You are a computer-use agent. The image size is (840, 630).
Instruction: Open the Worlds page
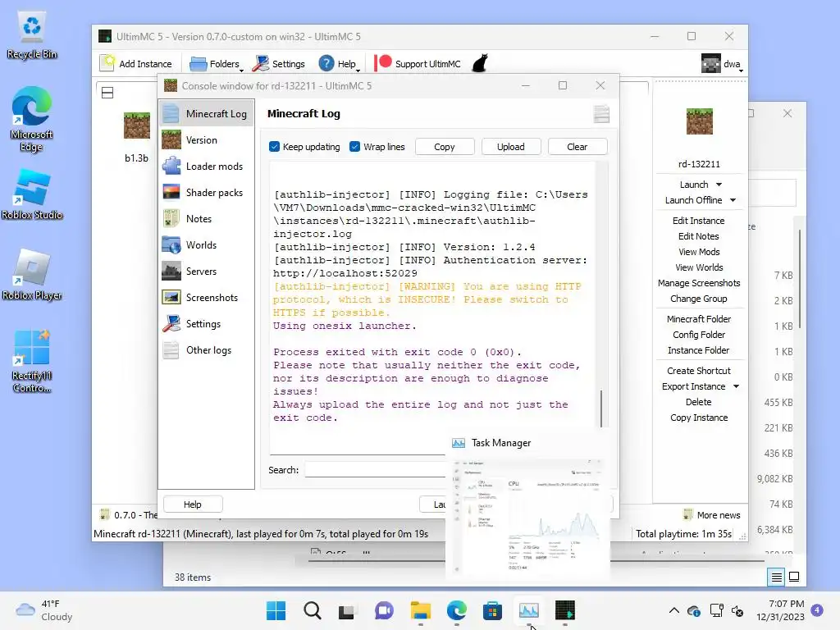[207, 244]
